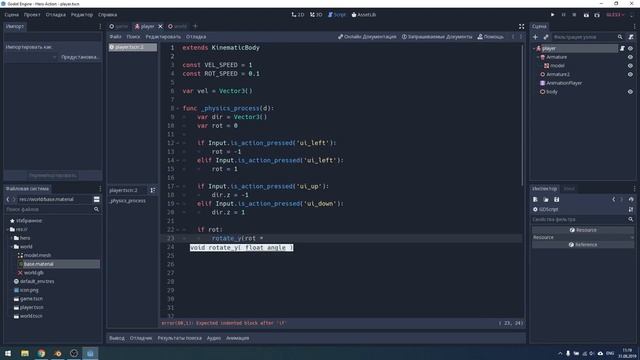Toggle visibility of the body node

(631, 92)
